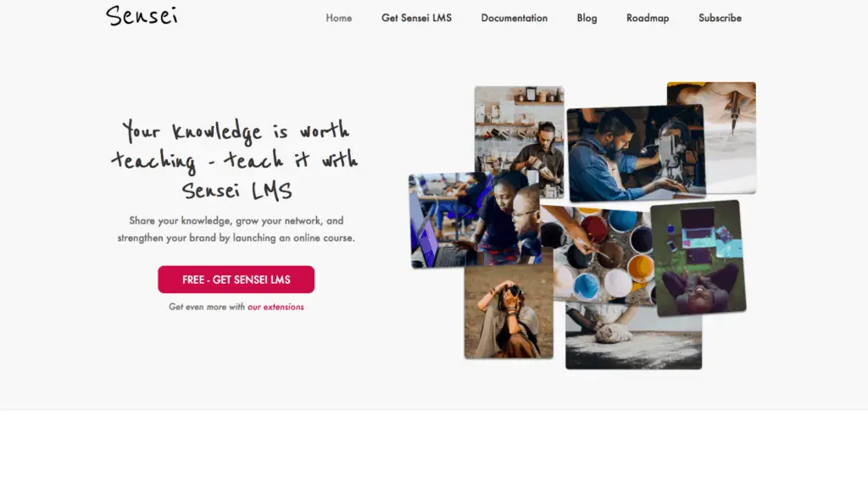Open the two people at laptop photo

tap(474, 221)
